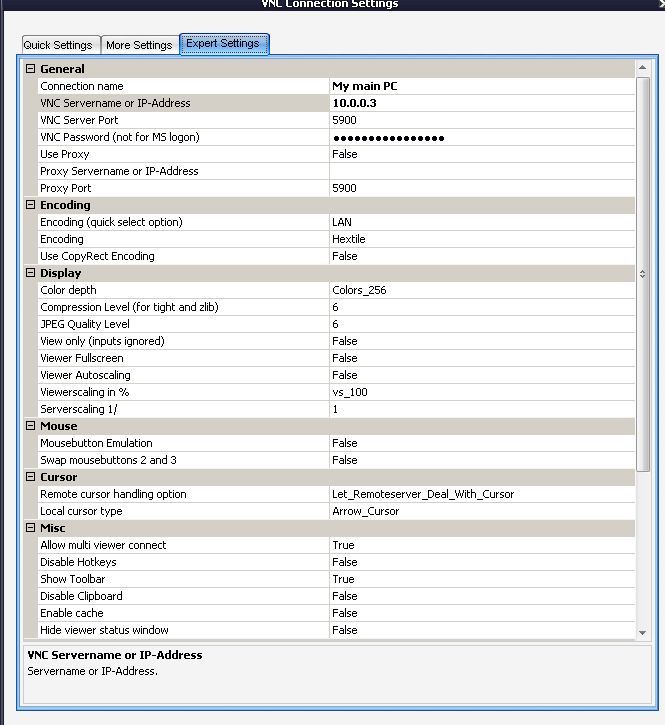Click the scrollbar up arrow
The height and width of the screenshot is (725, 665).
pyautogui.click(x=642, y=68)
